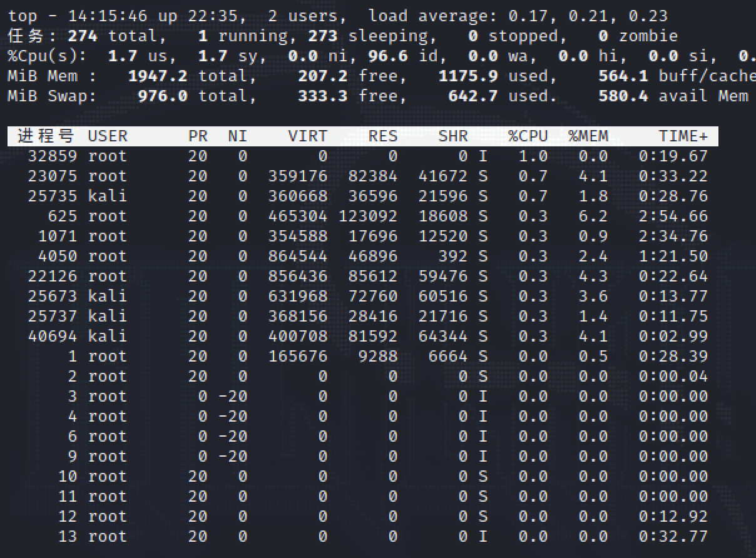Image resolution: width=756 pixels, height=558 pixels.
Task: Click the 1947.2 total memory value
Action: tap(157, 76)
